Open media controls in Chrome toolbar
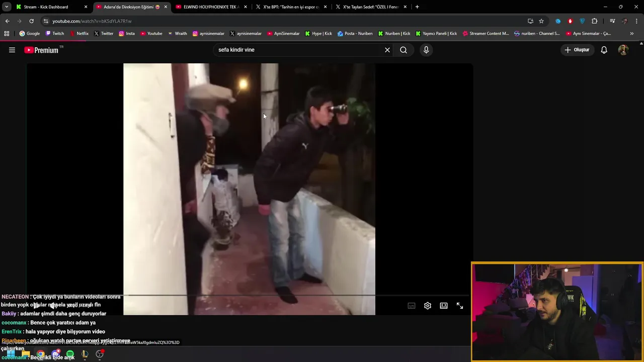Viewport: 644px width, 362px height. click(x=612, y=21)
